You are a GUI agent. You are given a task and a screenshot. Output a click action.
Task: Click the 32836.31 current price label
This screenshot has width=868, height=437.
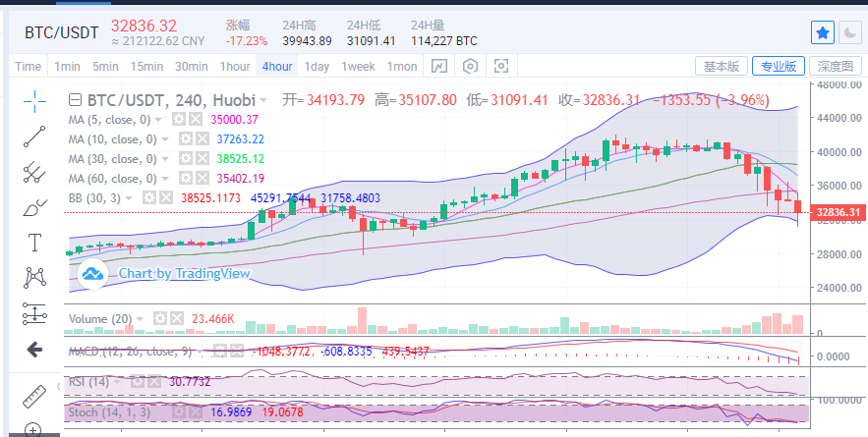point(839,212)
